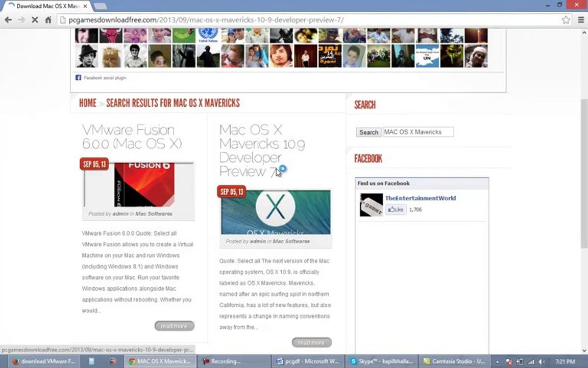588x368 pixels.
Task: Click the search field containing MAC OS X Mavericks
Action: tap(418, 132)
